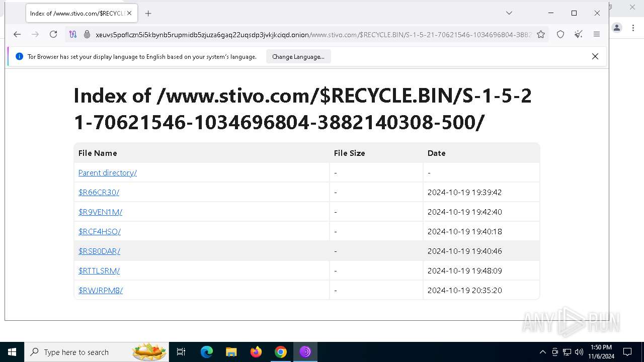This screenshot has height=362, width=644.
Task: Close the Index of stivo.com tab
Action: coord(129,14)
